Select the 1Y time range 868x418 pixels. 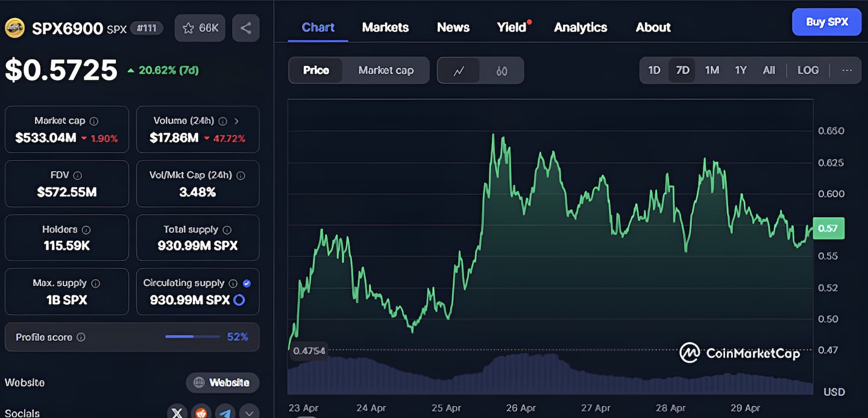coord(741,70)
